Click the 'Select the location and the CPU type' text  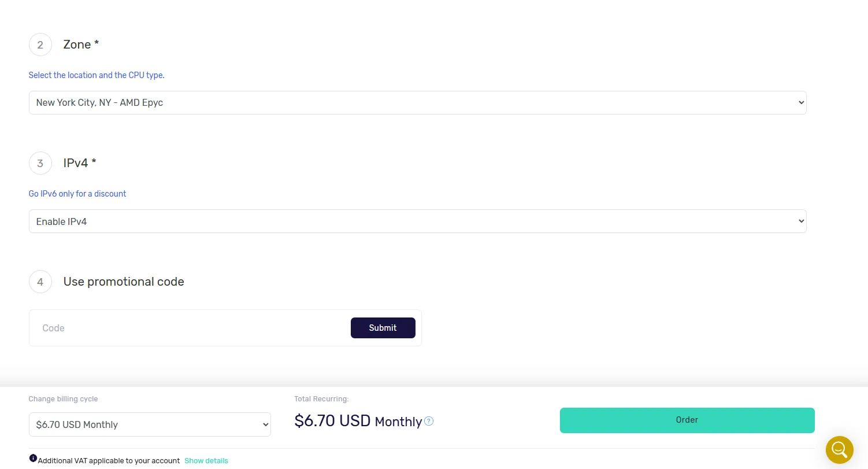point(97,75)
